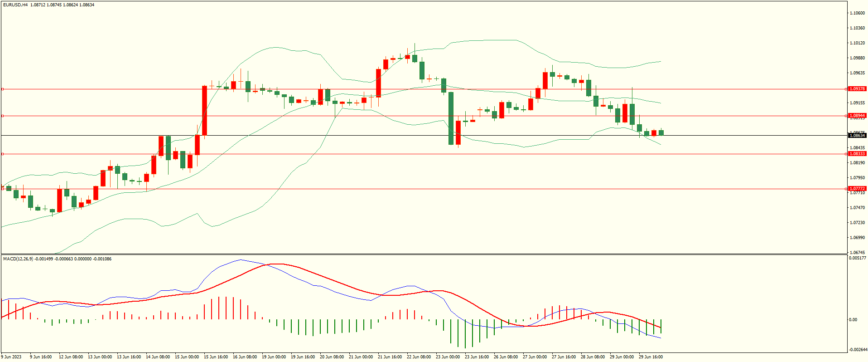Image resolution: width=868 pixels, height=362 pixels.
Task: Click the 29 Jun 16:00 time label
Action: [x=651, y=357]
